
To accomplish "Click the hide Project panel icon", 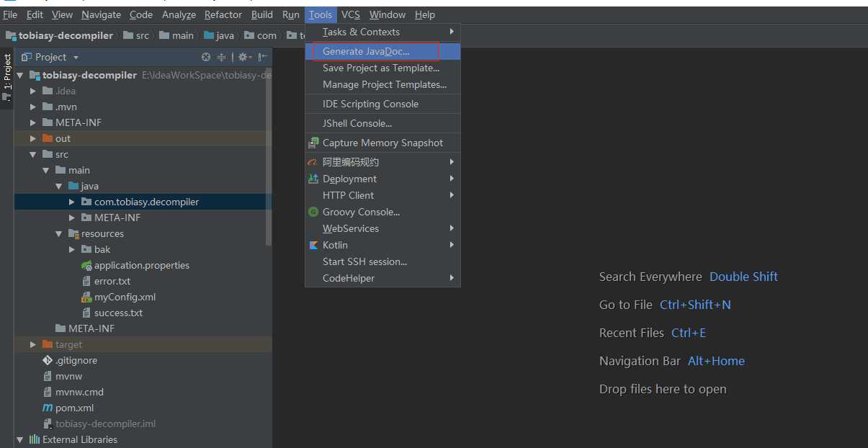I will tap(262, 57).
